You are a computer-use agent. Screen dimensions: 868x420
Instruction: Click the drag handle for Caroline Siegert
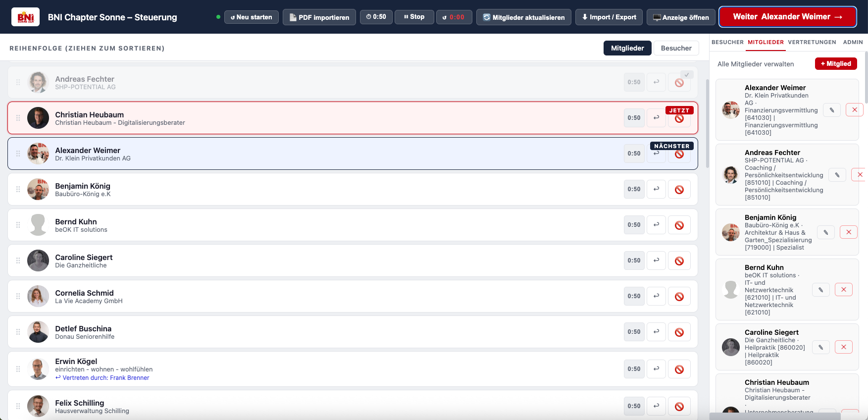(x=18, y=261)
